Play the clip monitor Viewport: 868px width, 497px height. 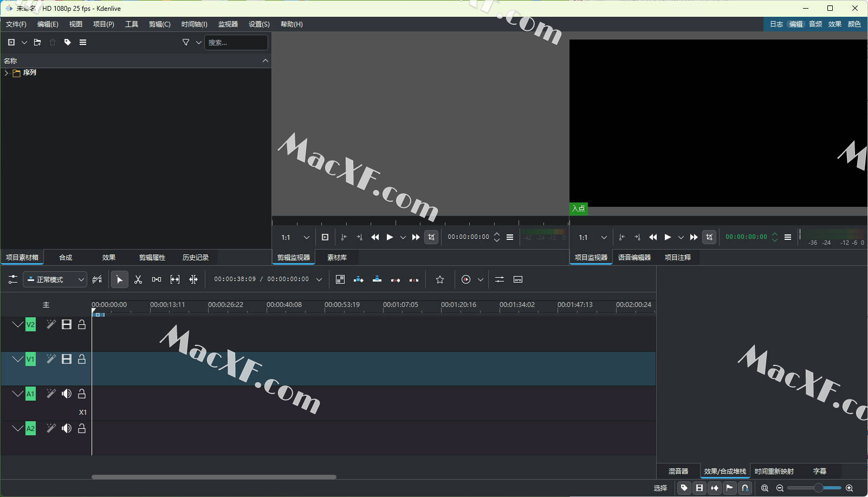(390, 237)
